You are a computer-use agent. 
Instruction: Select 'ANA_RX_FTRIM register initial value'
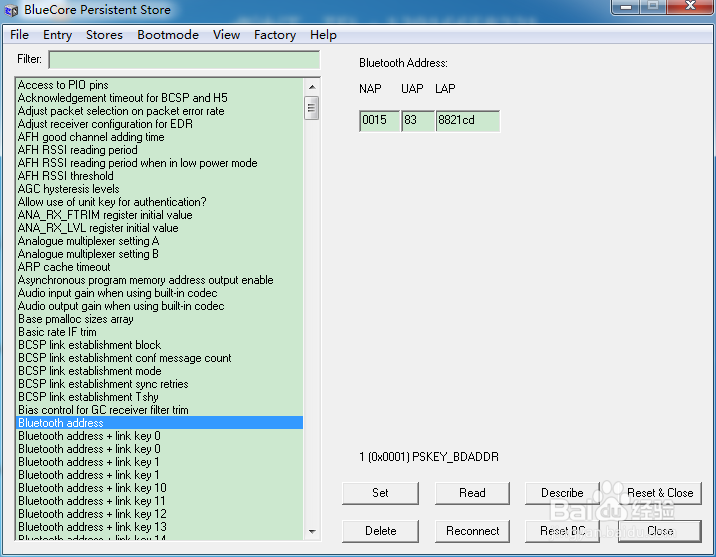click(160, 215)
